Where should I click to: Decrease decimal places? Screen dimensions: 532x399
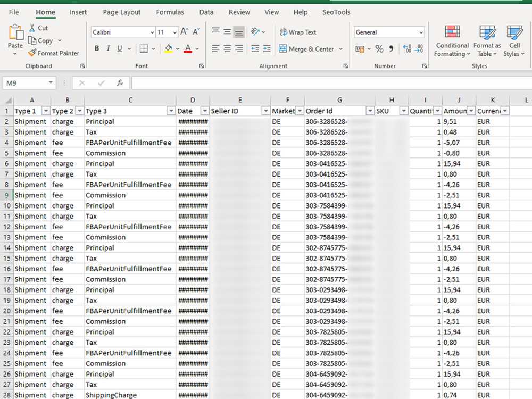pos(419,49)
